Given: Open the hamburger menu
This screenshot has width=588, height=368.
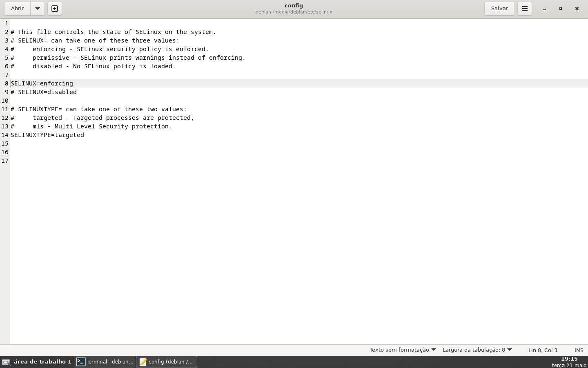Looking at the screenshot, I should (x=525, y=9).
